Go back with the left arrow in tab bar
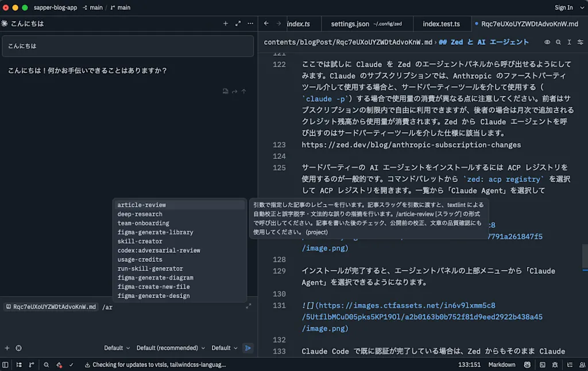 pos(266,23)
